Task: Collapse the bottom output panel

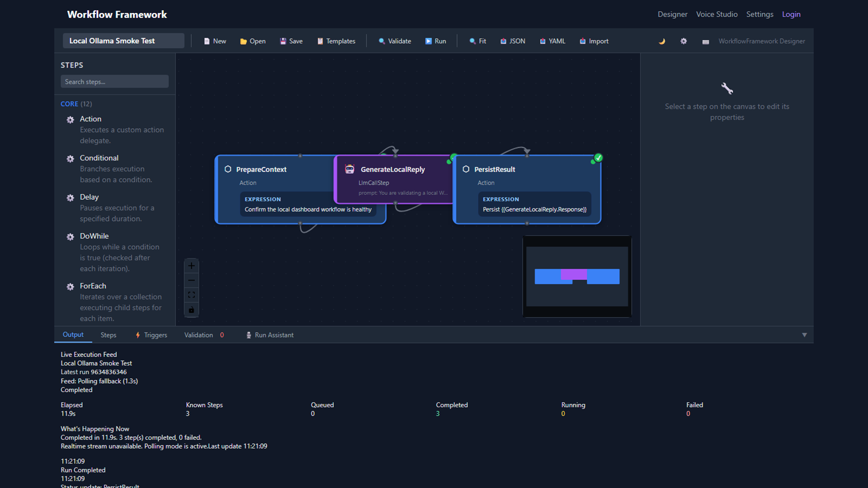Action: coord(804,335)
